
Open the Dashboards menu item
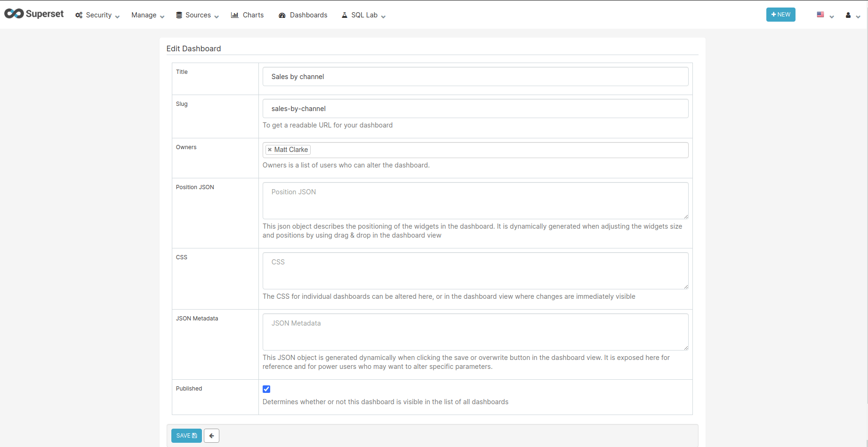pos(308,15)
